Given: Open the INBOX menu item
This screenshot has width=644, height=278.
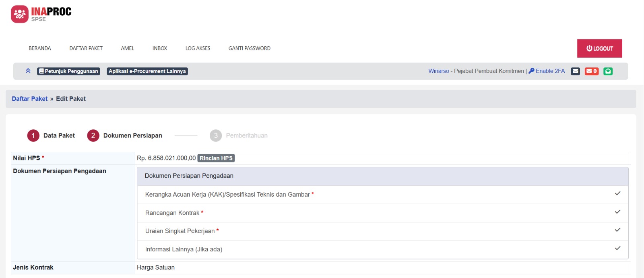Looking at the screenshot, I should coord(160,48).
